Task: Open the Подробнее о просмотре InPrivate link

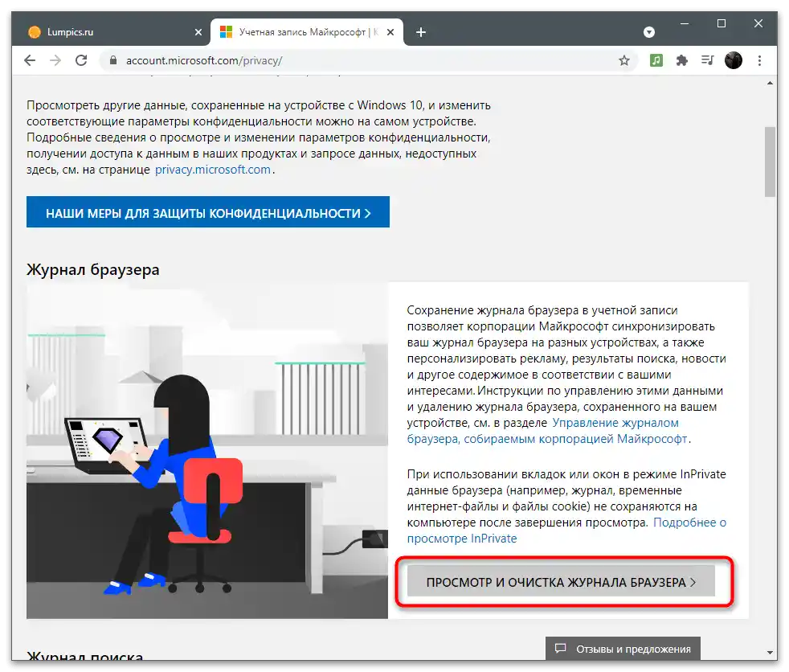Action: coord(566,531)
